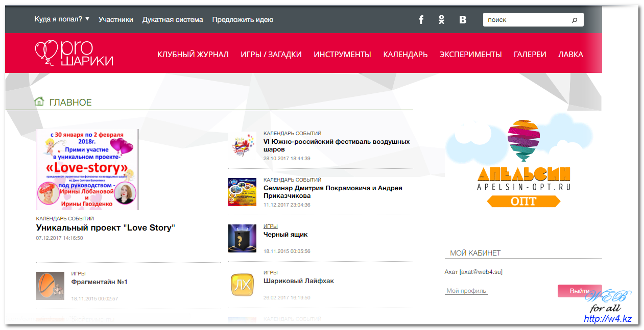Click the МОЙ КАБИНЕТ heading

click(x=475, y=253)
